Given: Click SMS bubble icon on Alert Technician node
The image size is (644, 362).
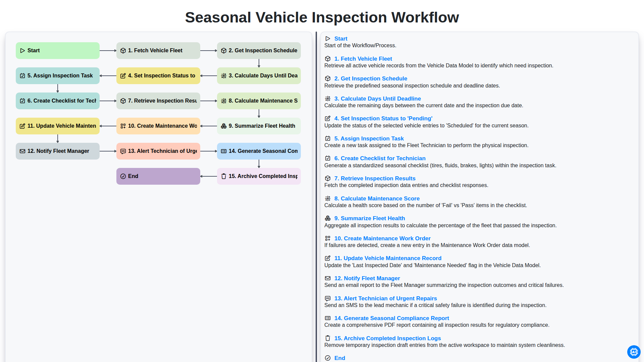Looking at the screenshot, I should pyautogui.click(x=123, y=151).
